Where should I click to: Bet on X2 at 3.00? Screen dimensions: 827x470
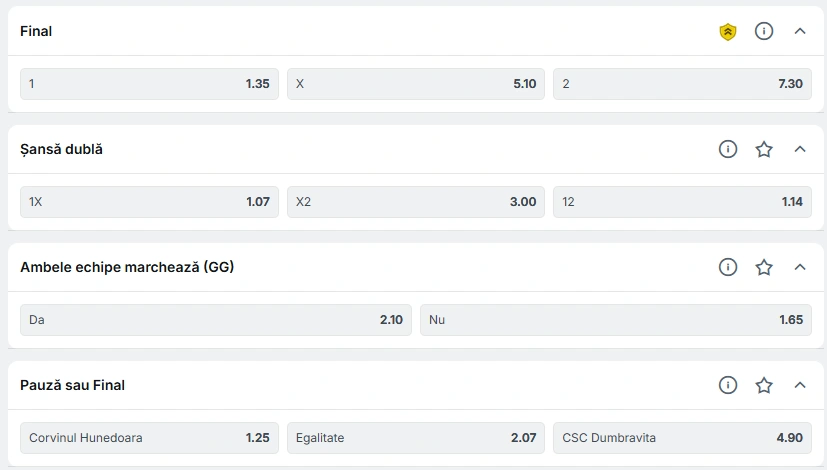point(416,202)
